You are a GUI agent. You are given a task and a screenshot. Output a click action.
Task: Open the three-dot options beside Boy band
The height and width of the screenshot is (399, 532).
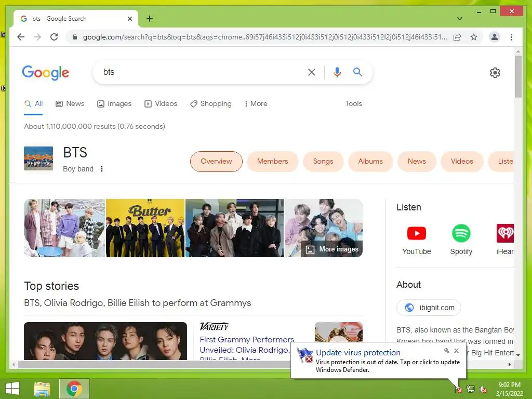pyautogui.click(x=102, y=169)
